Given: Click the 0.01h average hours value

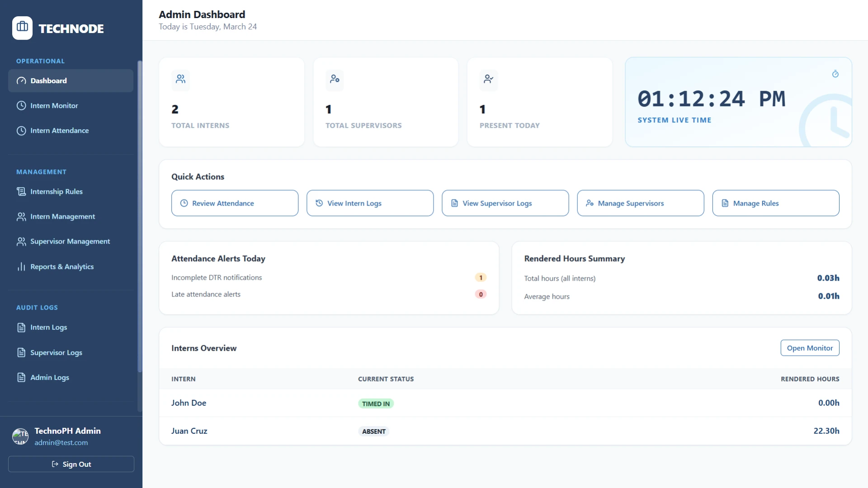Looking at the screenshot, I should [x=829, y=296].
